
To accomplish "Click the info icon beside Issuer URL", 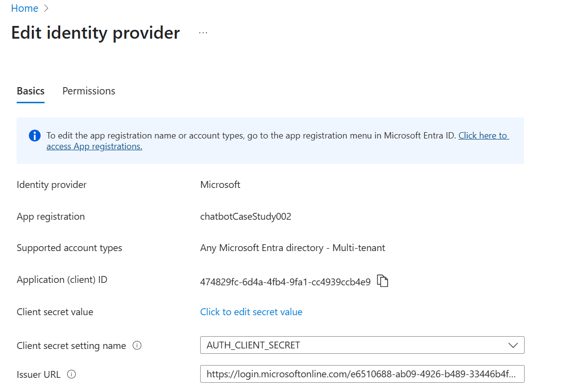I will 71,374.
